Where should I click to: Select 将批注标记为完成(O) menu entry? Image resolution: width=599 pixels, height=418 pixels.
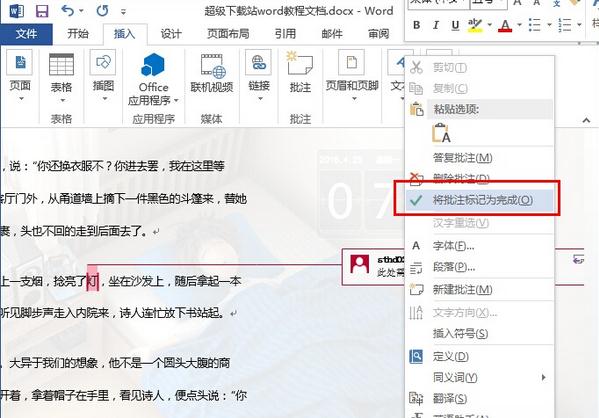click(480, 200)
